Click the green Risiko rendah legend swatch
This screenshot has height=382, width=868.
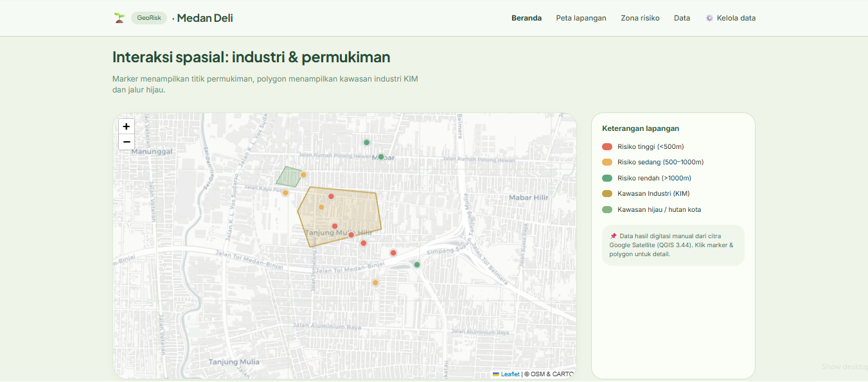pyautogui.click(x=607, y=178)
